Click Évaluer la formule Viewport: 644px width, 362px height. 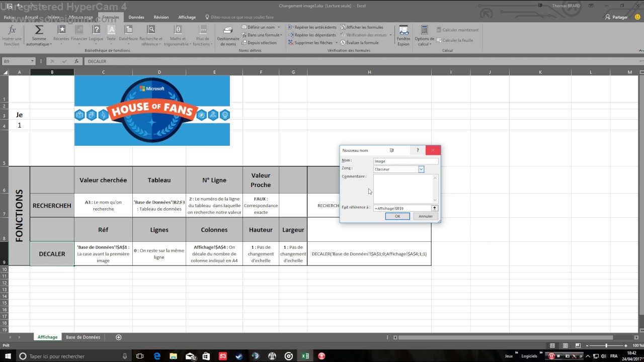click(359, 43)
